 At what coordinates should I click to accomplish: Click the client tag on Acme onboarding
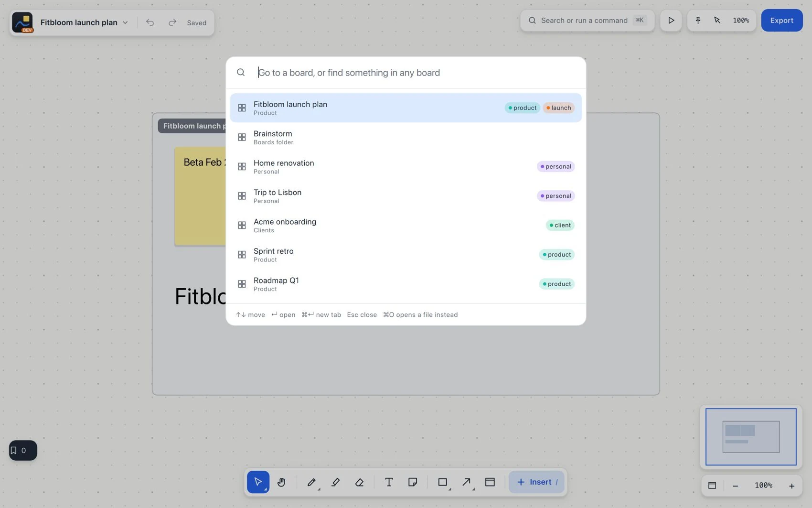[x=560, y=225]
